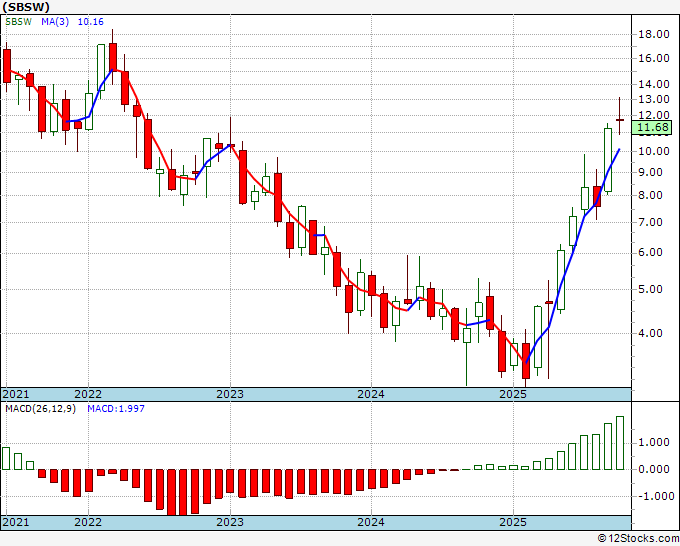Click the MACD(26,12,9) indicator label
680x546 pixels.
point(40,409)
